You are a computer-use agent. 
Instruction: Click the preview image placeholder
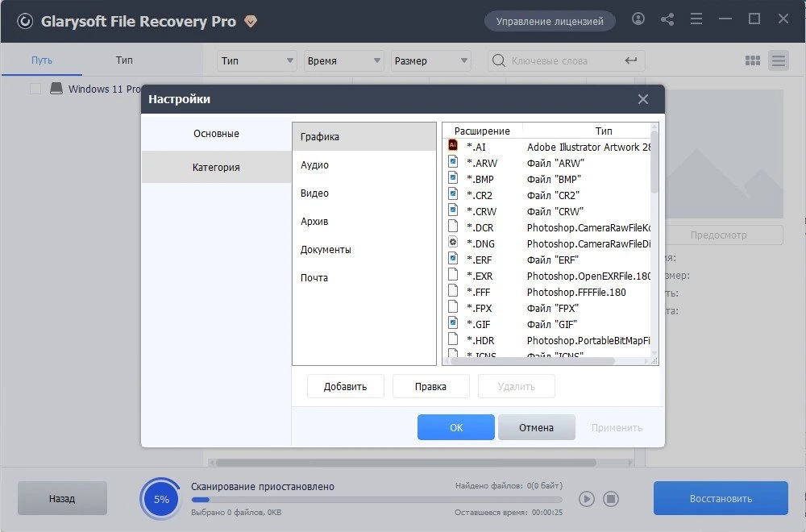pyautogui.click(x=724, y=154)
